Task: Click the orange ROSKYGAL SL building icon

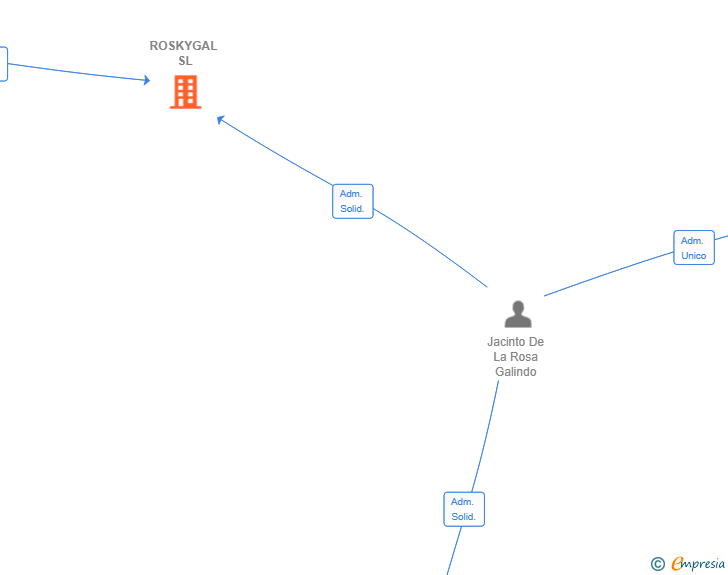Action: [x=185, y=92]
